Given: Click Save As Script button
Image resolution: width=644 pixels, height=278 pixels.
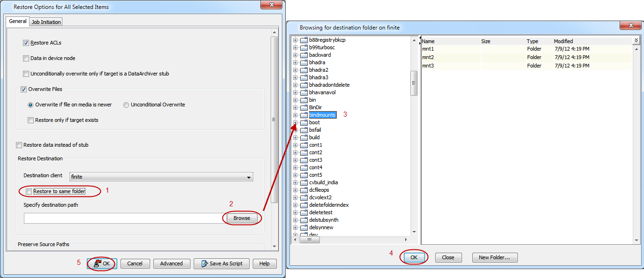Looking at the screenshot, I should coord(221,263).
